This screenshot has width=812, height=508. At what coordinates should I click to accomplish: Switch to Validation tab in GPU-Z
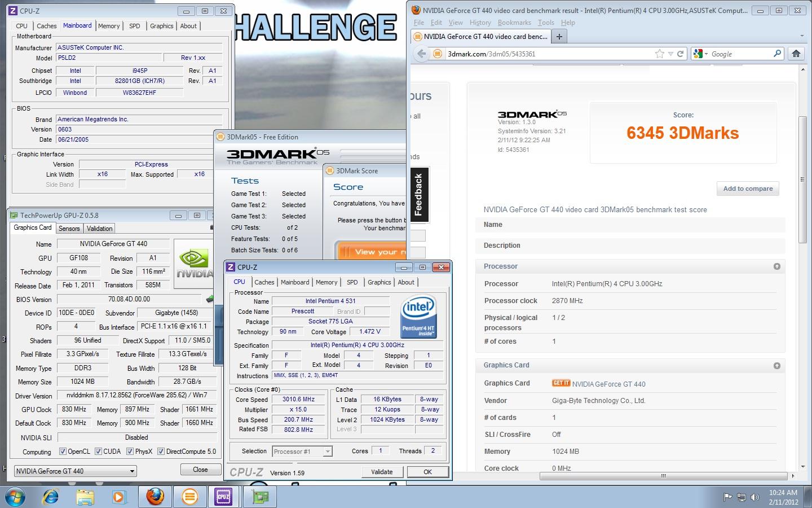(x=99, y=229)
